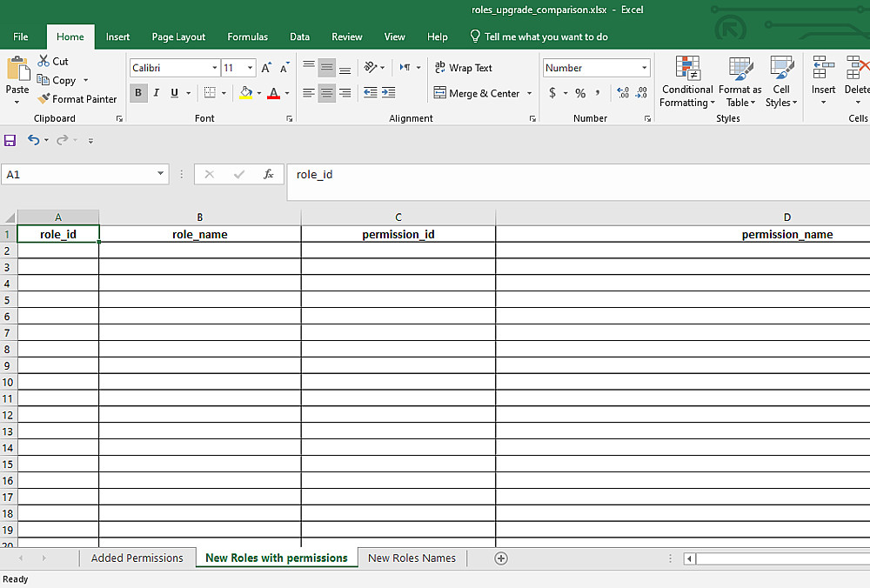Click the Increase Indent icon
870x588 pixels.
(x=388, y=93)
